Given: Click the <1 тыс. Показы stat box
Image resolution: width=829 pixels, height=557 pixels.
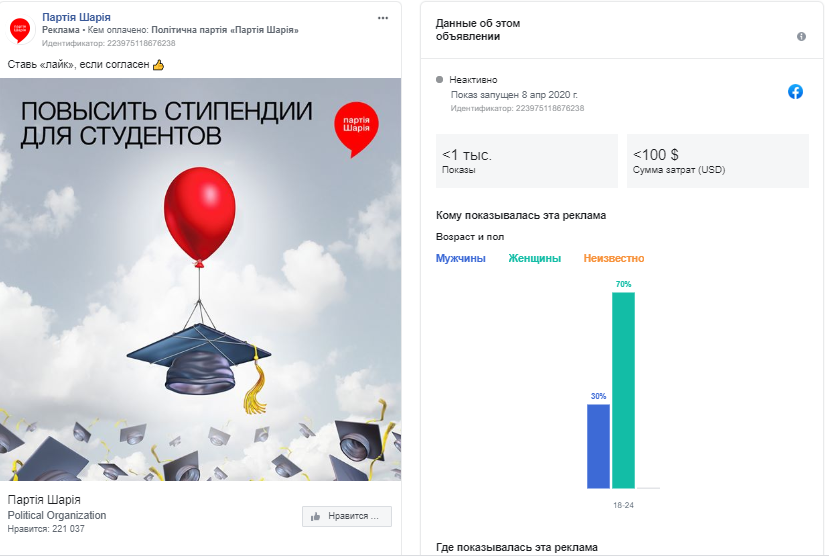Looking at the screenshot, I should 527,161.
